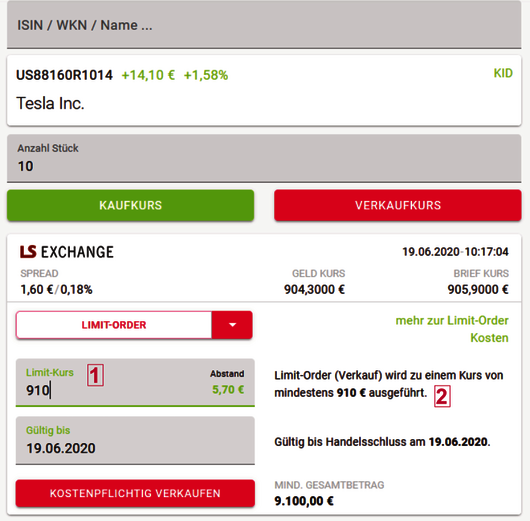The height and width of the screenshot is (521, 530).
Task: Click the Brief Kurs value 905,9000 €
Action: (x=478, y=289)
